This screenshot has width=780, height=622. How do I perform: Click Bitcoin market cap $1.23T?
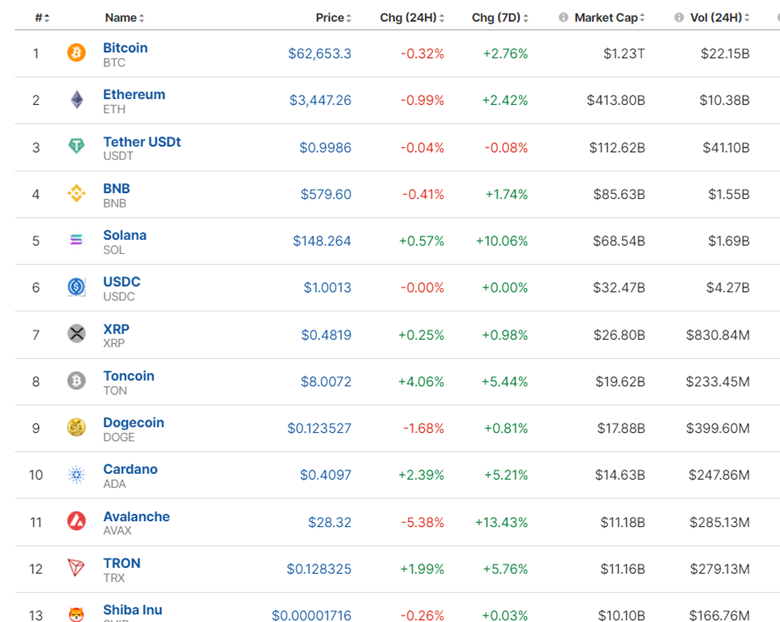(624, 53)
